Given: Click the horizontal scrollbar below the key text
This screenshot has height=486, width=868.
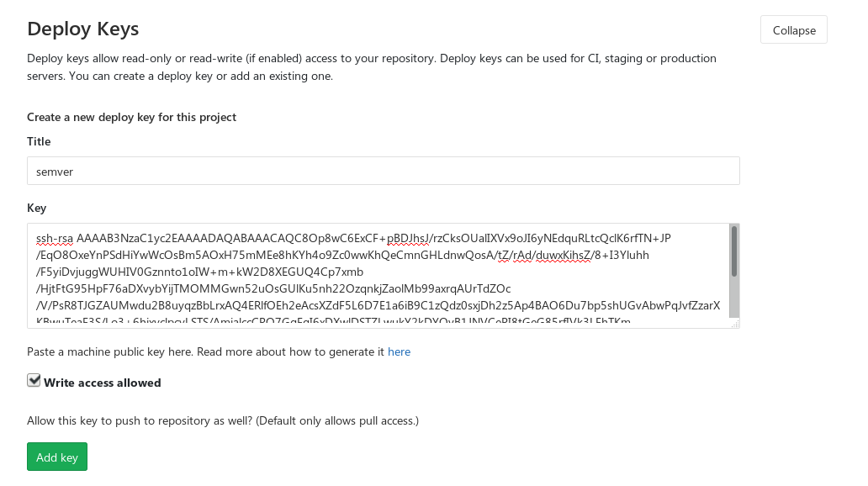Looking at the screenshot, I should pos(378,323).
